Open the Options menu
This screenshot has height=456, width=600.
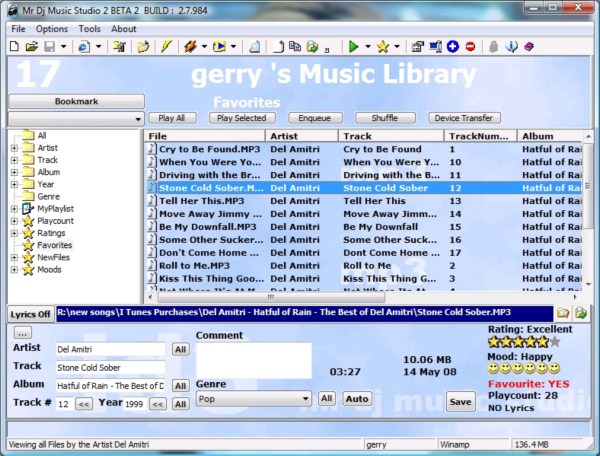(x=52, y=29)
